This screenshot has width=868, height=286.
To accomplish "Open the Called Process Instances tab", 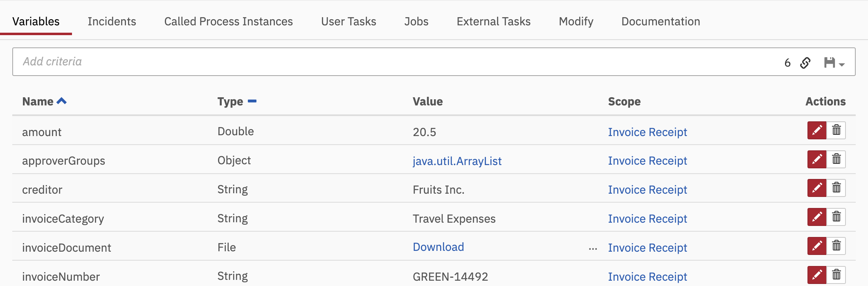I will [228, 21].
